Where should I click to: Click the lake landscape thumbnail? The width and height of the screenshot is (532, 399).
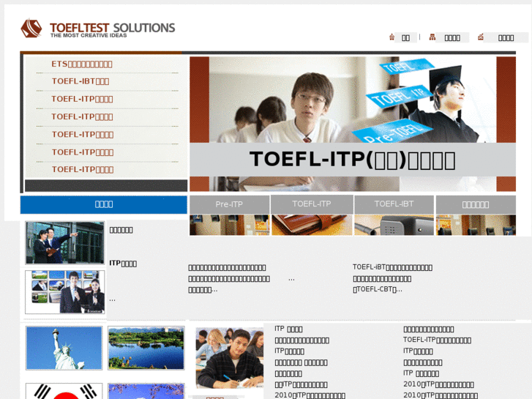click(146, 348)
